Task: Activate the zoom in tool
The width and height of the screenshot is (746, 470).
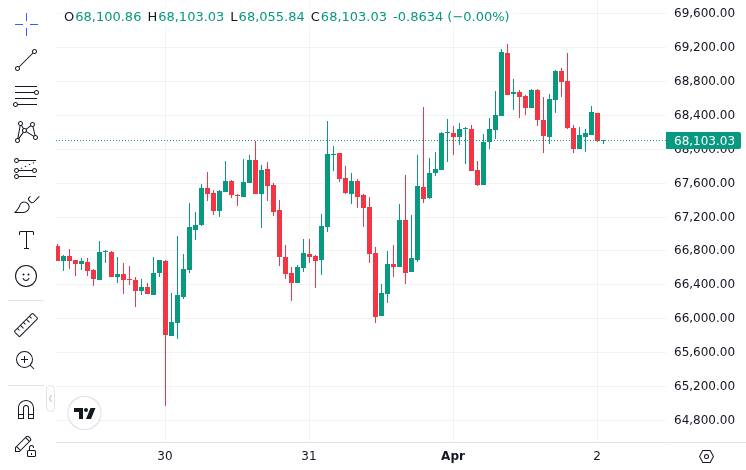Action: (x=26, y=361)
